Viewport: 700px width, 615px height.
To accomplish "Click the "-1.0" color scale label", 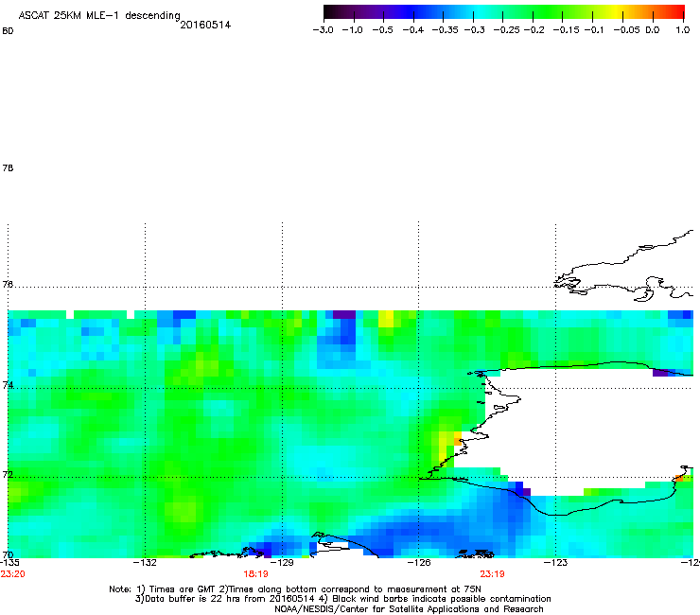I will tap(352, 30).
